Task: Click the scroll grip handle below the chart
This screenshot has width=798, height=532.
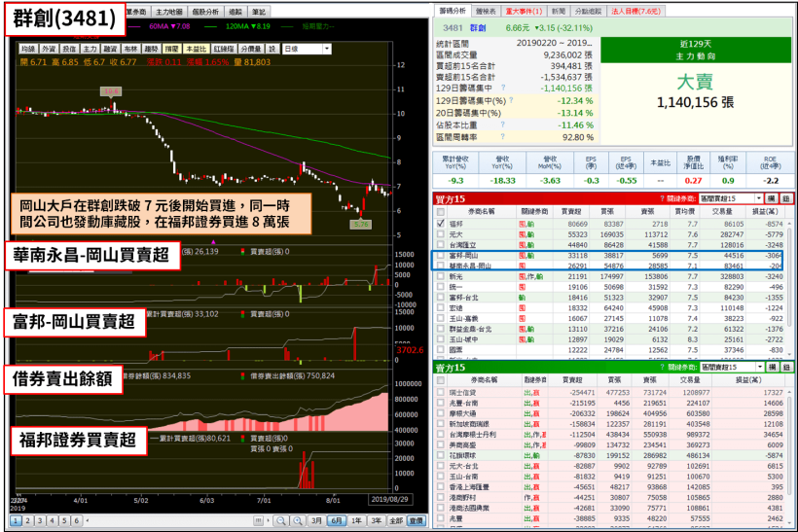Action: [x=258, y=520]
